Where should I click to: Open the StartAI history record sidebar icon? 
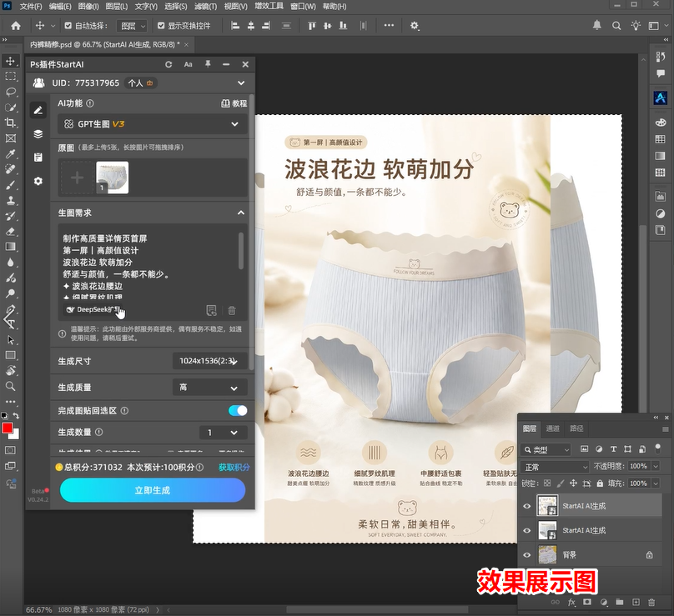pos(38,158)
